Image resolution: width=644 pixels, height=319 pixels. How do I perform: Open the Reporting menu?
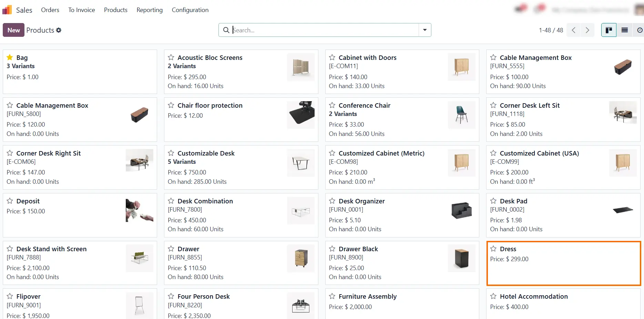tap(150, 10)
